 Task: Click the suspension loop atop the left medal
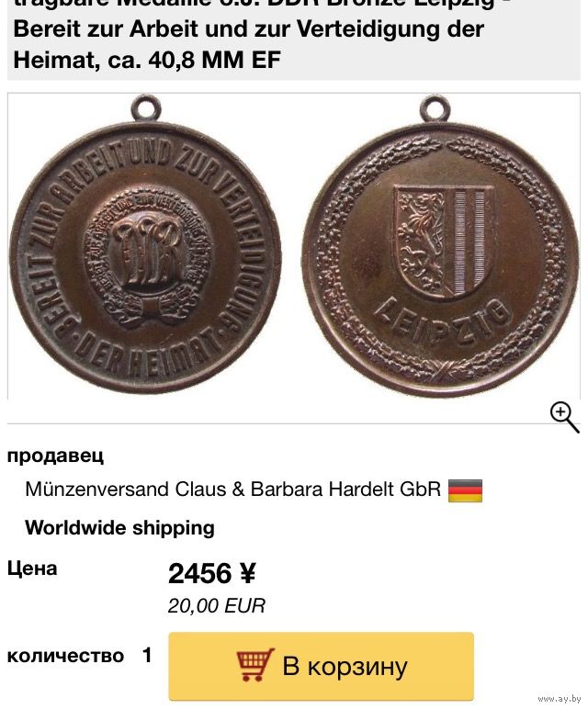(146, 108)
